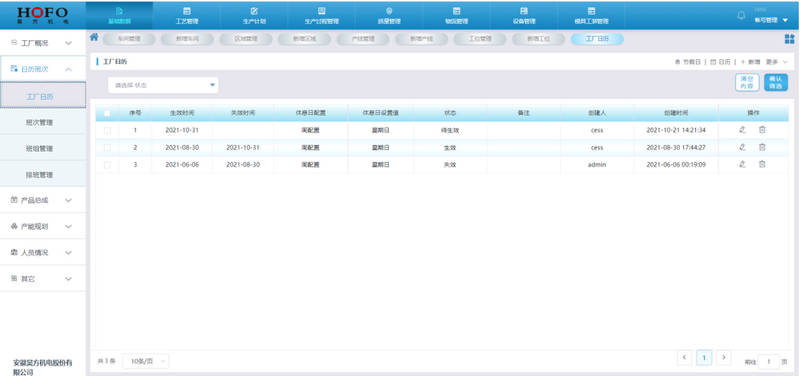Edit the 2021-10-31 row with pencil icon
The width and height of the screenshot is (800, 376).
(742, 130)
